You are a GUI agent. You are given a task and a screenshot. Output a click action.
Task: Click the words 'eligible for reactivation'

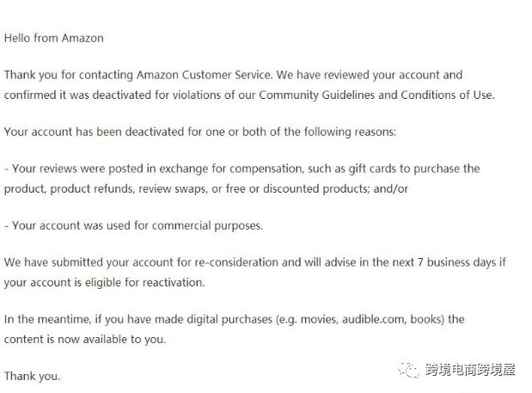tap(144, 282)
